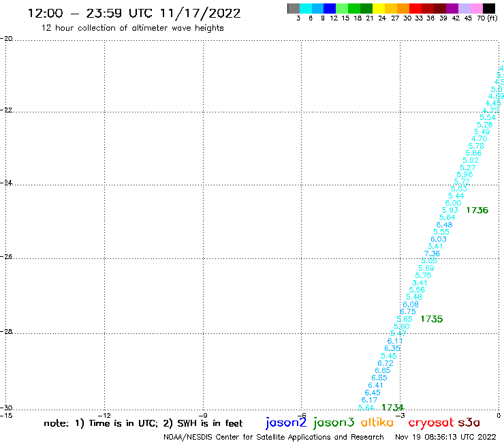The width and height of the screenshot is (504, 443).
Task: Select the 6.48 wave height reading
Action: click(x=444, y=225)
